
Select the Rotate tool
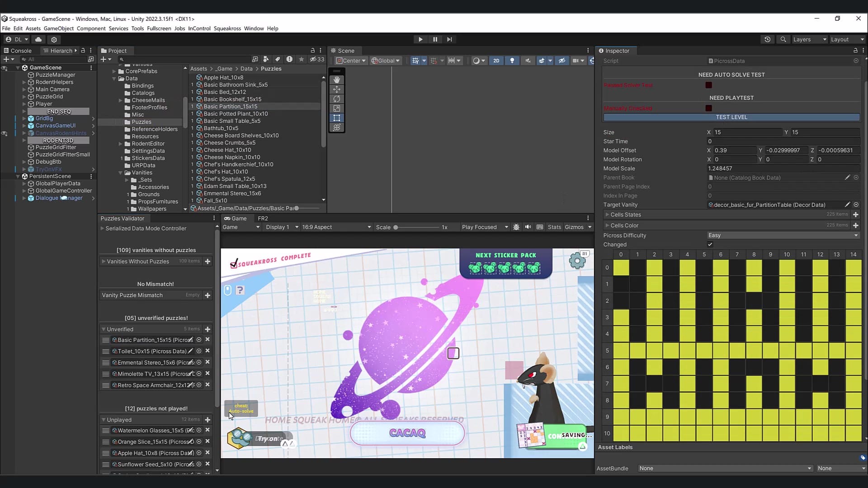[337, 99]
